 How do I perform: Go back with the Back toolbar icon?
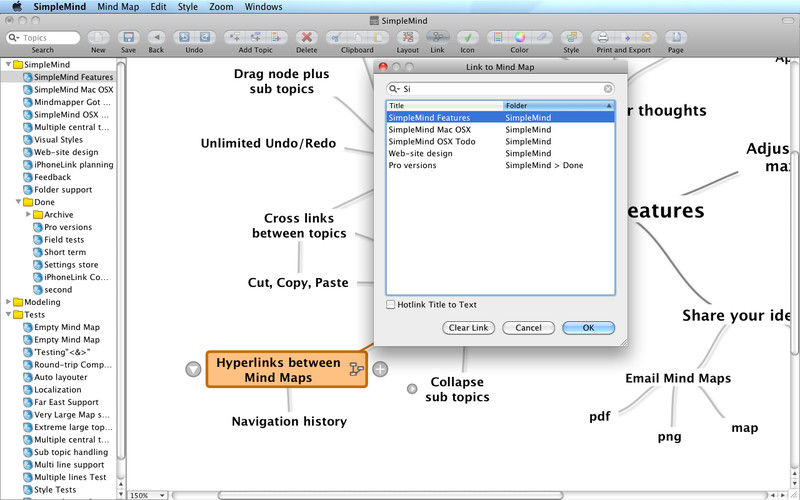(x=156, y=37)
